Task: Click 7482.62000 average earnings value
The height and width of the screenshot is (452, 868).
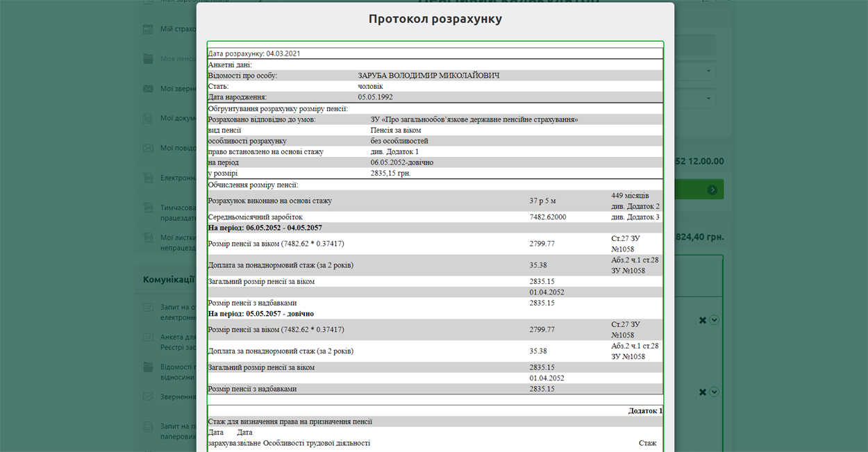Action: (548, 217)
